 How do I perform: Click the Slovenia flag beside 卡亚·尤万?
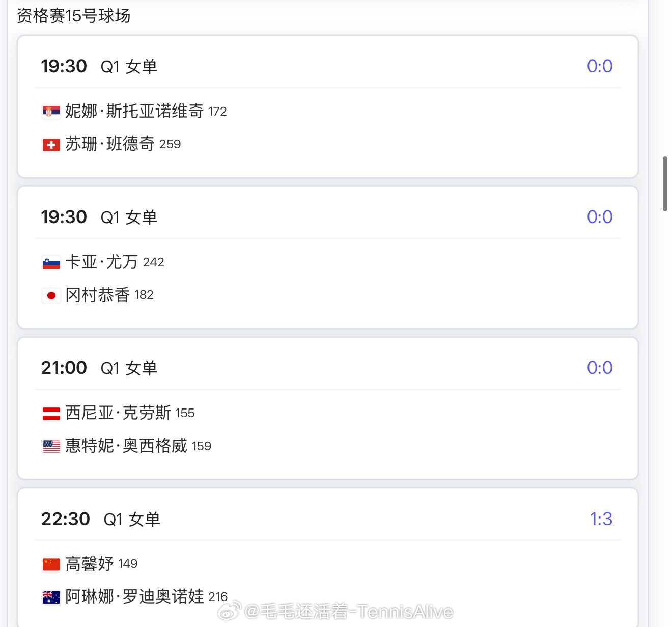(x=51, y=263)
